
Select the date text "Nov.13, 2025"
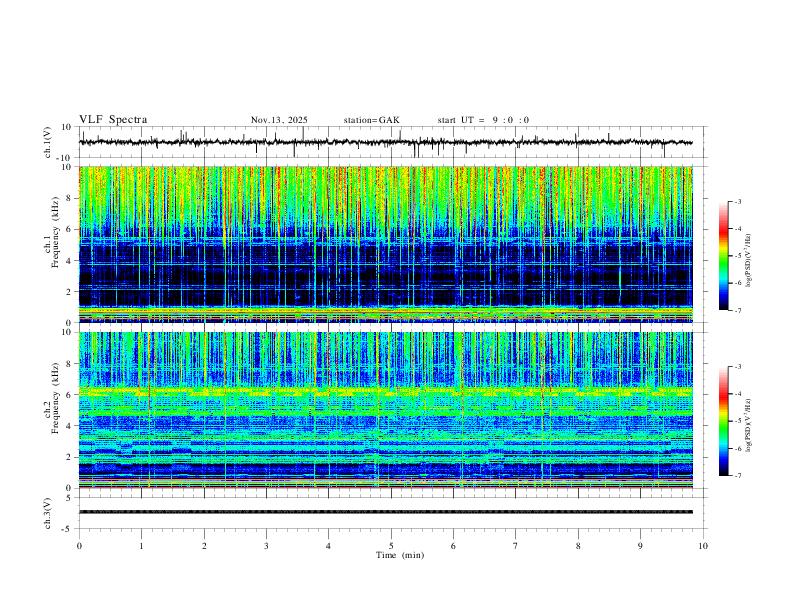(279, 120)
